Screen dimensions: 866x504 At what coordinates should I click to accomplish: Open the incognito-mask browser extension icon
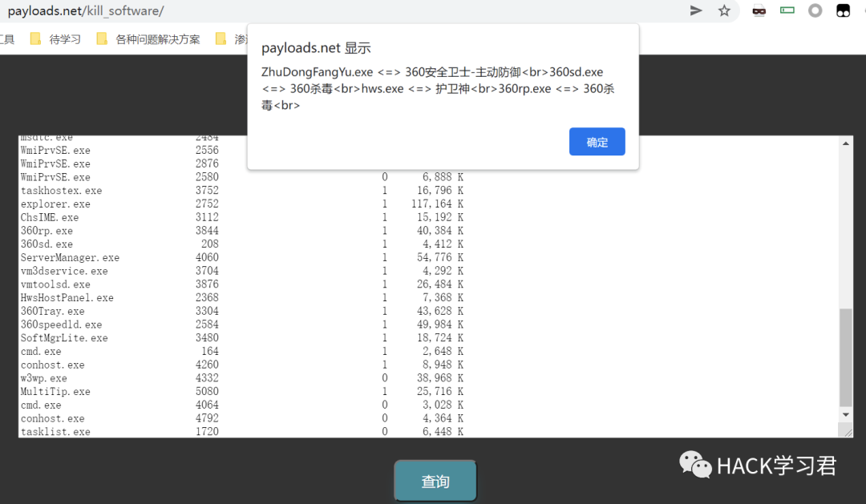coord(759,10)
